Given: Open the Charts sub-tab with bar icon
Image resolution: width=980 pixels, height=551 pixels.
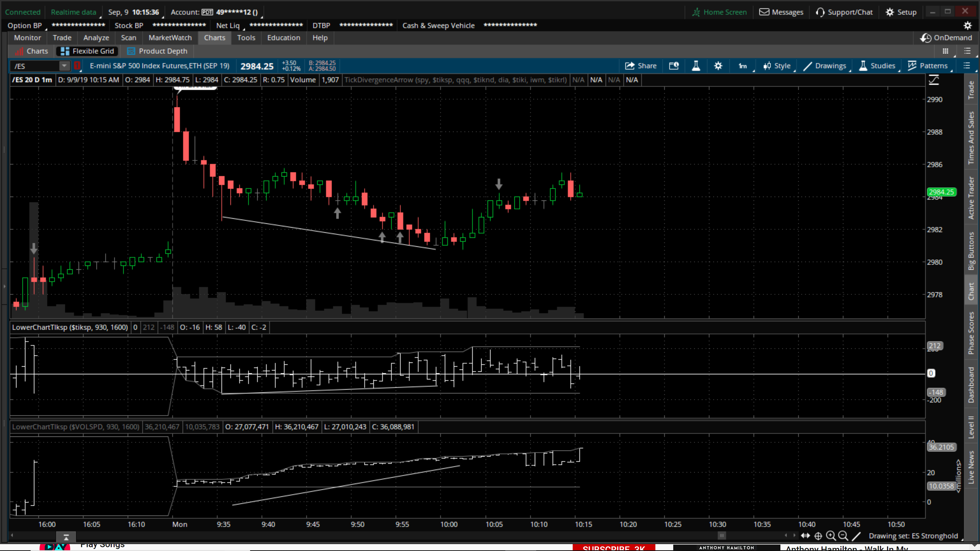Looking at the screenshot, I should coord(32,51).
